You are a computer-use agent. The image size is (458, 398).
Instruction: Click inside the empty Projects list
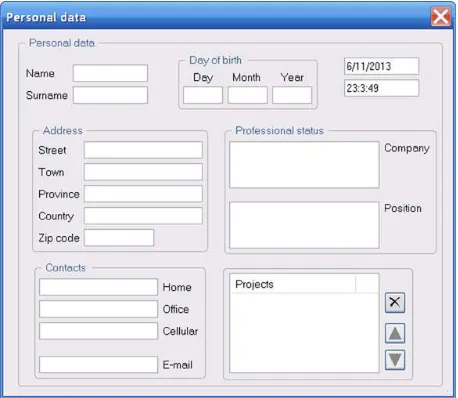pos(304,332)
